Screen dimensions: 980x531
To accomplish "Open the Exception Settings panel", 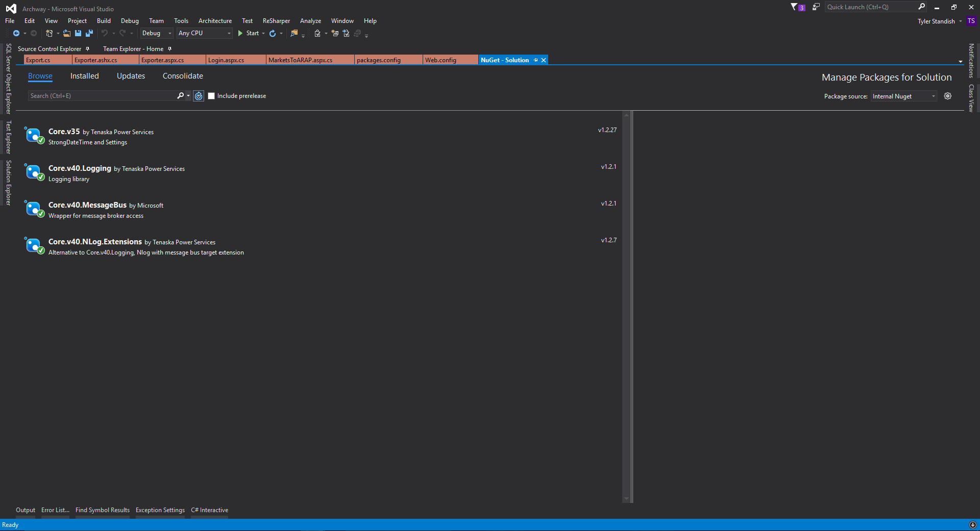I will (160, 510).
